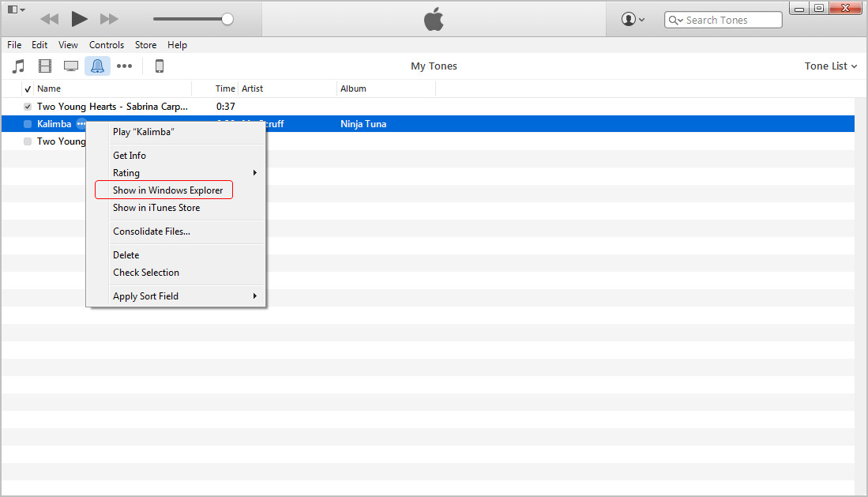Expand the Tone List view dropdown
Image resolution: width=868 pixels, height=497 pixels.
tap(831, 66)
